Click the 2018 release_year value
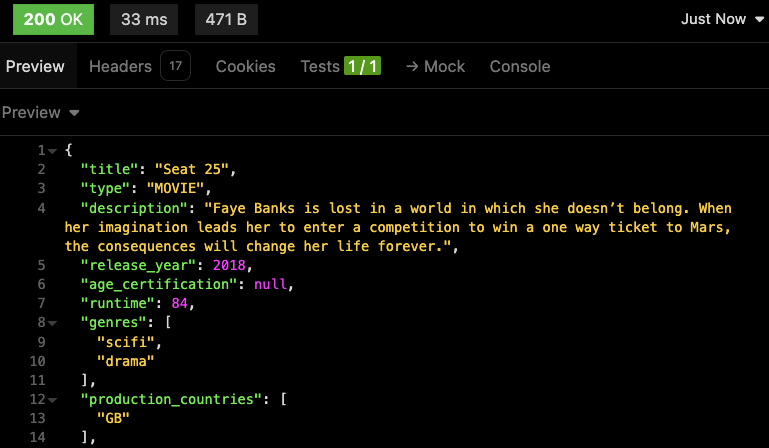769x448 pixels. (229, 265)
